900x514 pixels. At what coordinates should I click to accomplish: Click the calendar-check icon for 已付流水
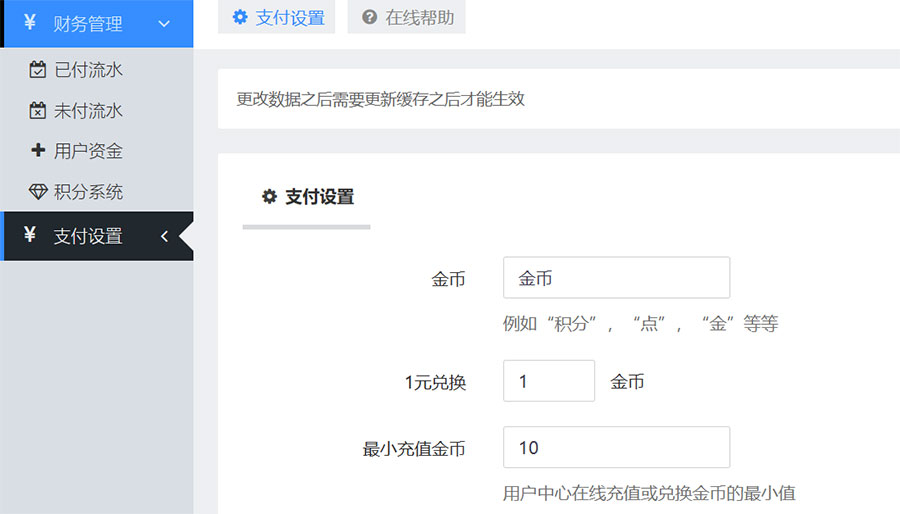coord(37,69)
